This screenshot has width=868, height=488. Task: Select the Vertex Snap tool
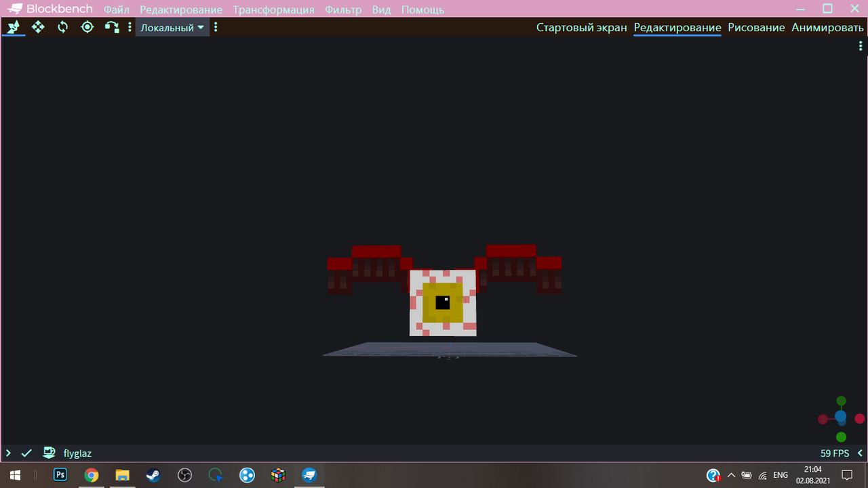(111, 27)
